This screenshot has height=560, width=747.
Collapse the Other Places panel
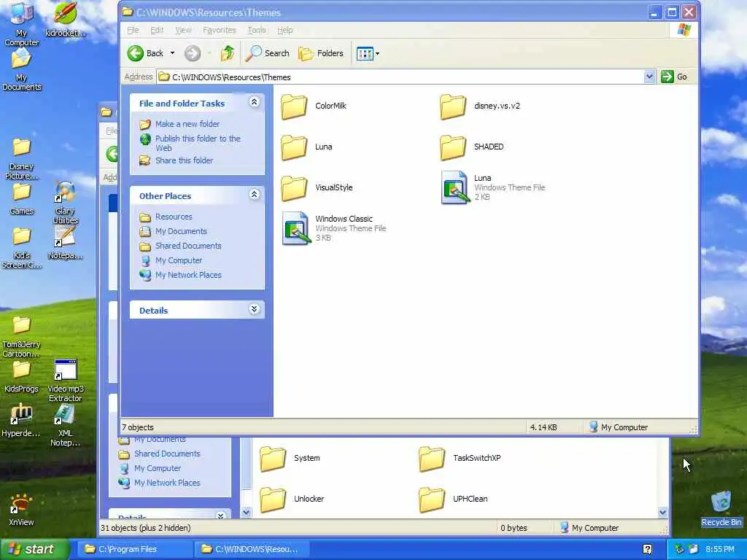coord(255,194)
